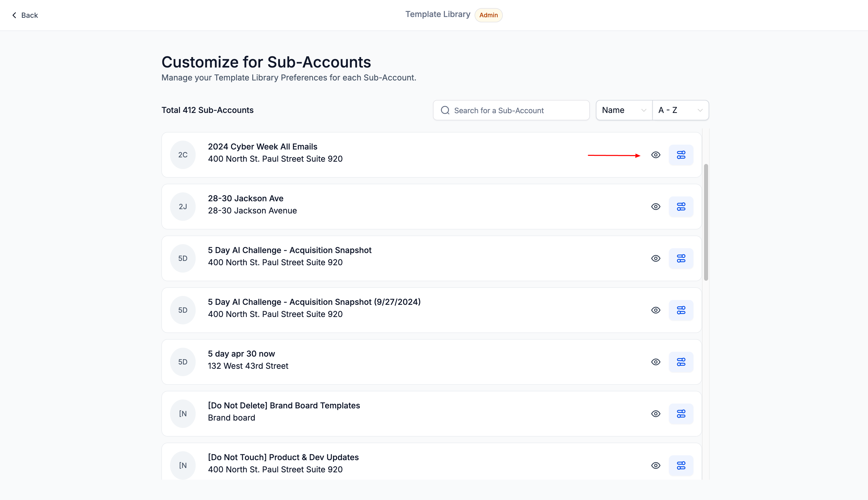The image size is (868, 500).
Task: Select the '28-30 Jackson Ave' sub-account name
Action: [x=245, y=198]
